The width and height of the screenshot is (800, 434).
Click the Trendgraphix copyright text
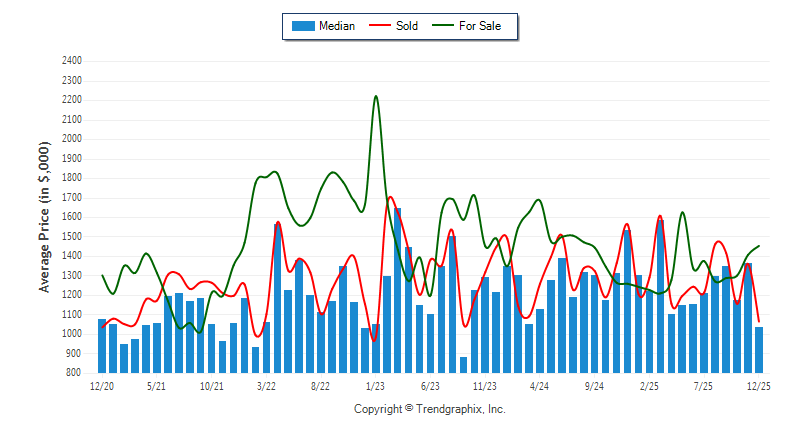(430, 409)
